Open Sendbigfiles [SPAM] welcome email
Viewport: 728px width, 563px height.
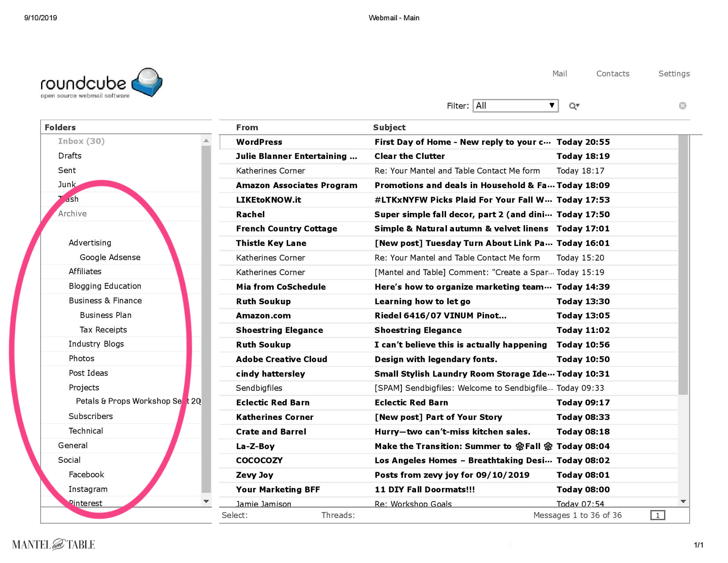tap(448, 388)
